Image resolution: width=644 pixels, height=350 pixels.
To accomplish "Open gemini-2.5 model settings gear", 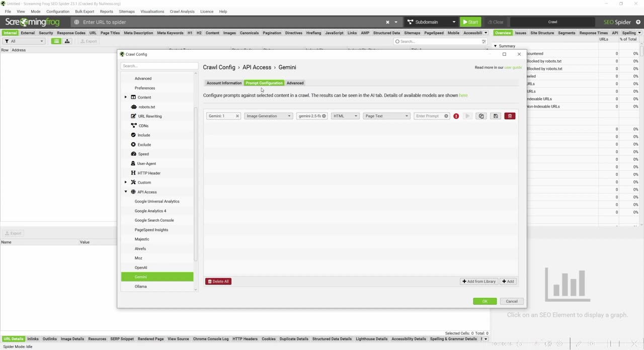I will tap(324, 116).
